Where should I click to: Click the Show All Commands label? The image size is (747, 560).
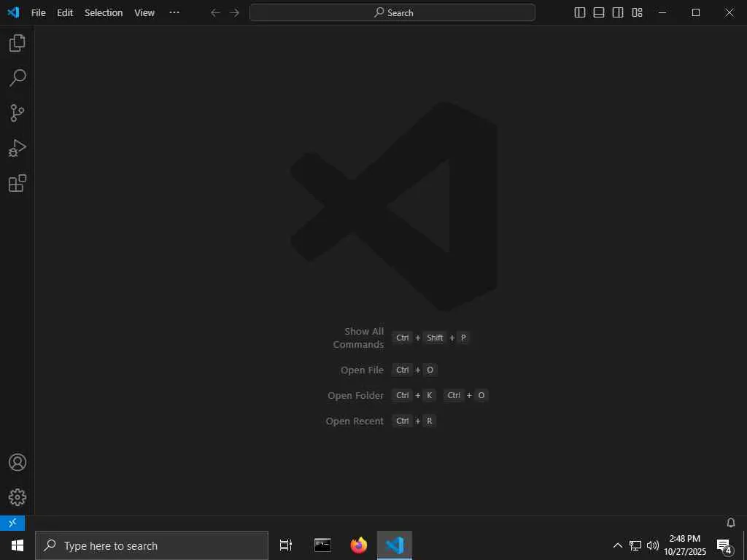[x=358, y=338]
